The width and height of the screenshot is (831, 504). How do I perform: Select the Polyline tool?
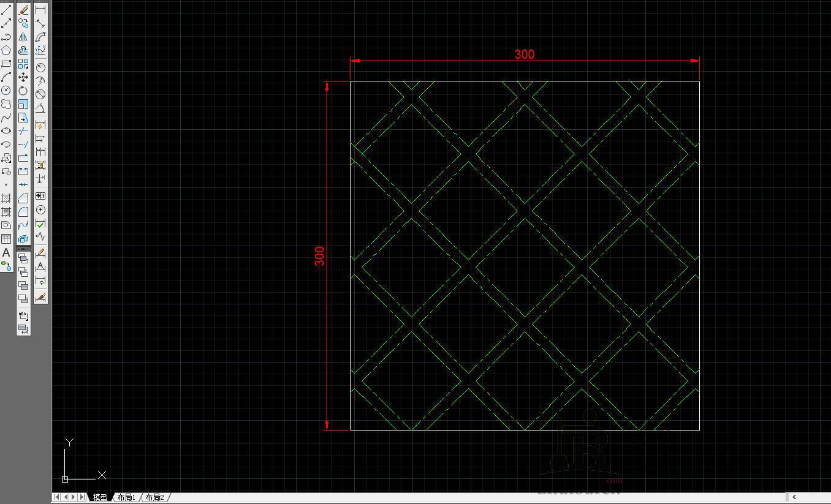6,37
